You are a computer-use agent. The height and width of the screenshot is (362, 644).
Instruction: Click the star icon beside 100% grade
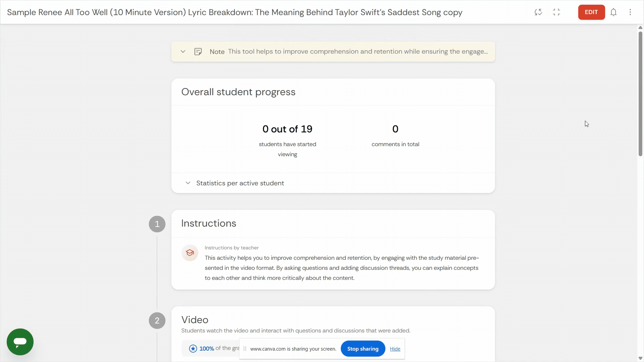[x=193, y=349]
